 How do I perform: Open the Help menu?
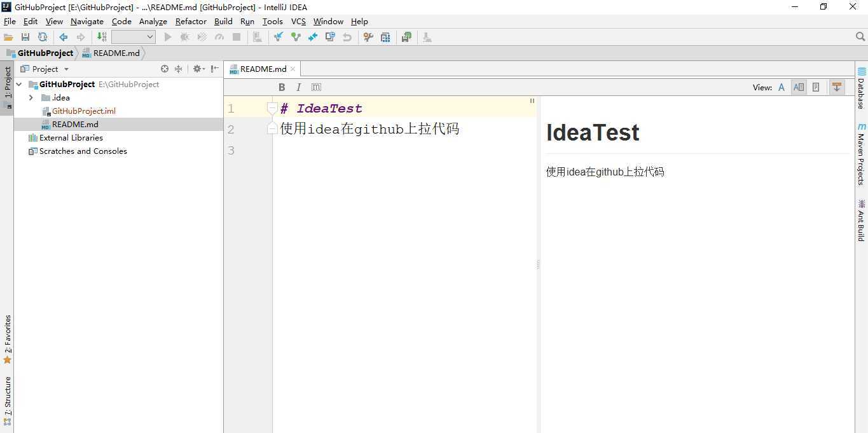tap(359, 22)
